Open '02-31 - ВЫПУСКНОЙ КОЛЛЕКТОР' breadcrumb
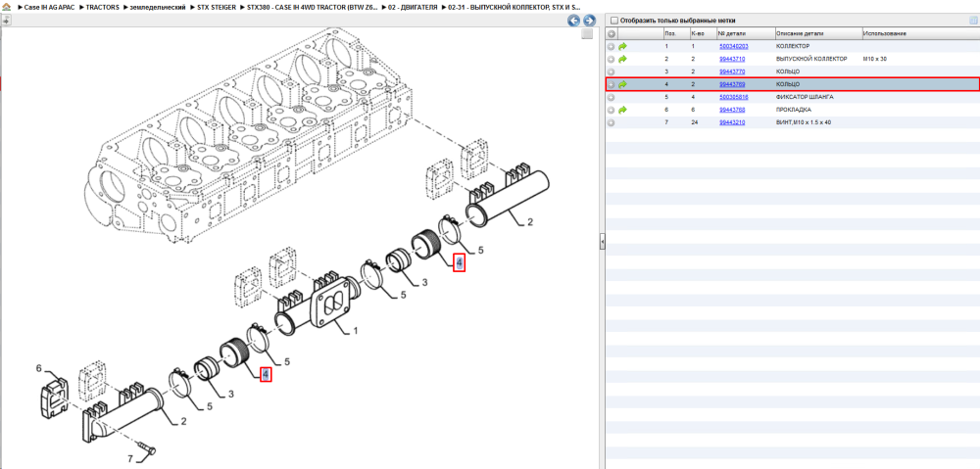Screen dimensions: 980x469 [x=515, y=7]
